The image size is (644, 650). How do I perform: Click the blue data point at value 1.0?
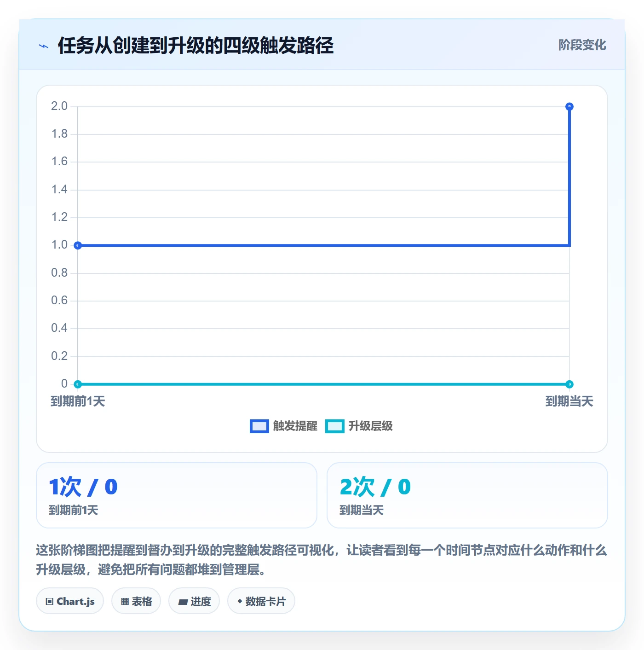[x=78, y=245]
